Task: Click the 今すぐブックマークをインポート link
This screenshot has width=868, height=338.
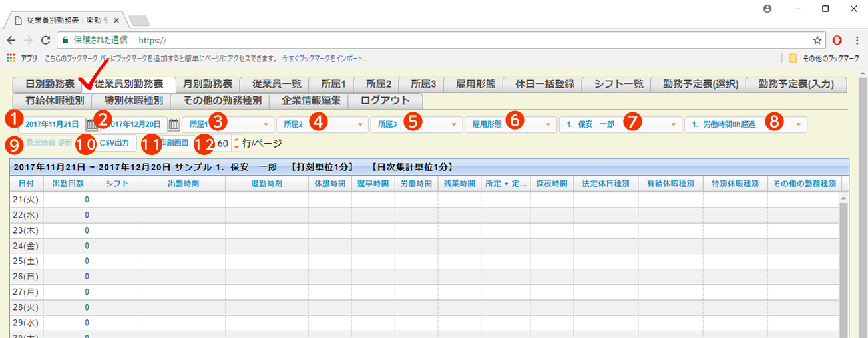Action: pyautogui.click(x=324, y=58)
